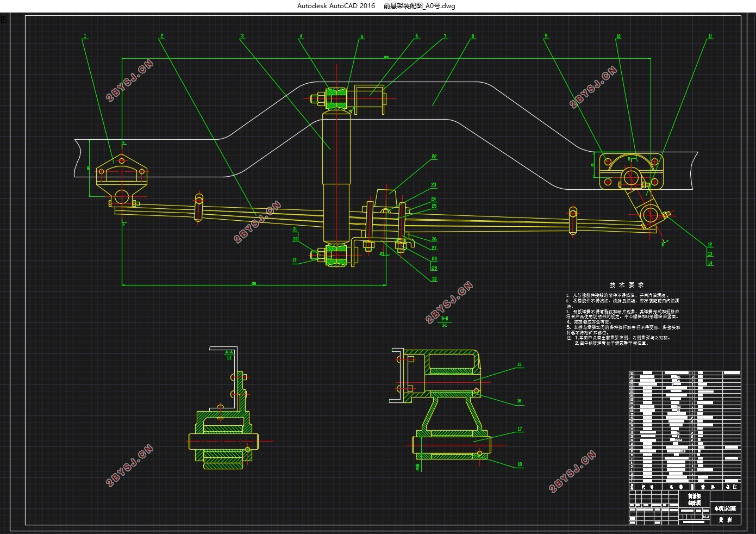Select part balloon number 9
756x534 pixels.
(x=546, y=36)
